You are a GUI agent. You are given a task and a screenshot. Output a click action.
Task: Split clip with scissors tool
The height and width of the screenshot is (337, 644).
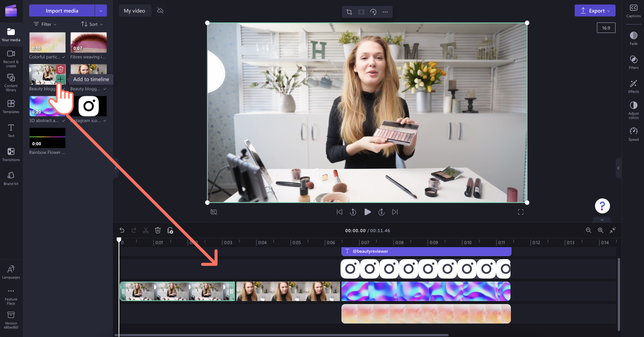pyautogui.click(x=146, y=230)
